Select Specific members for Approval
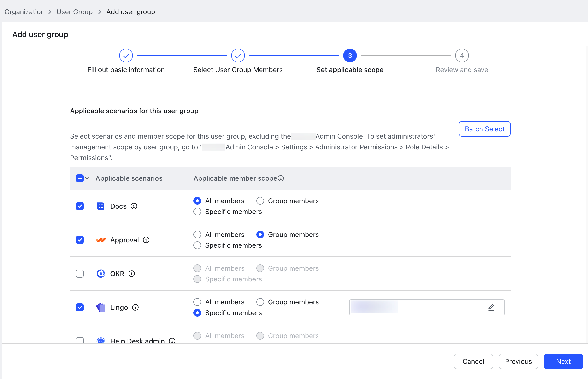 197,245
